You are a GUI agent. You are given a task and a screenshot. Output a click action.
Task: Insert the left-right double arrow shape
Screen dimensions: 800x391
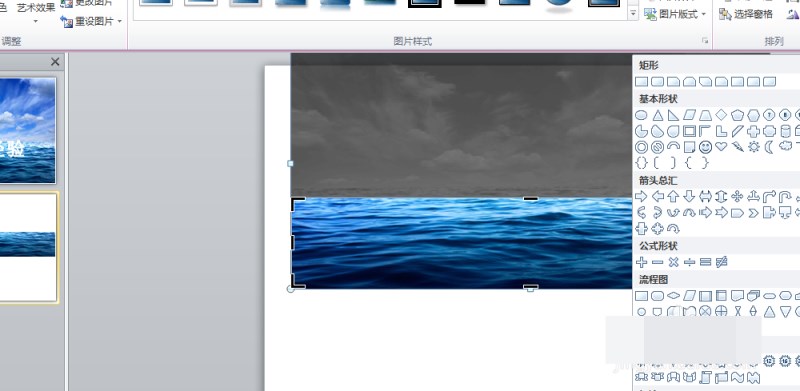coord(705,196)
